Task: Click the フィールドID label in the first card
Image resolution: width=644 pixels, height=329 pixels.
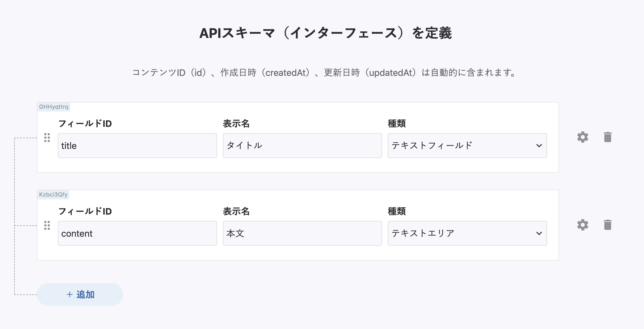Action: 85,123
